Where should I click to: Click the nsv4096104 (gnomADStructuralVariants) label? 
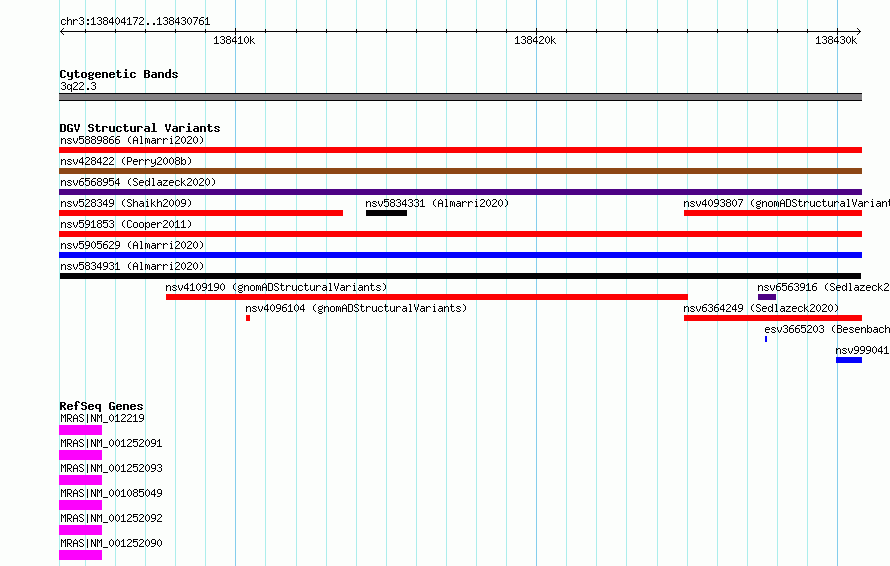[x=356, y=308]
